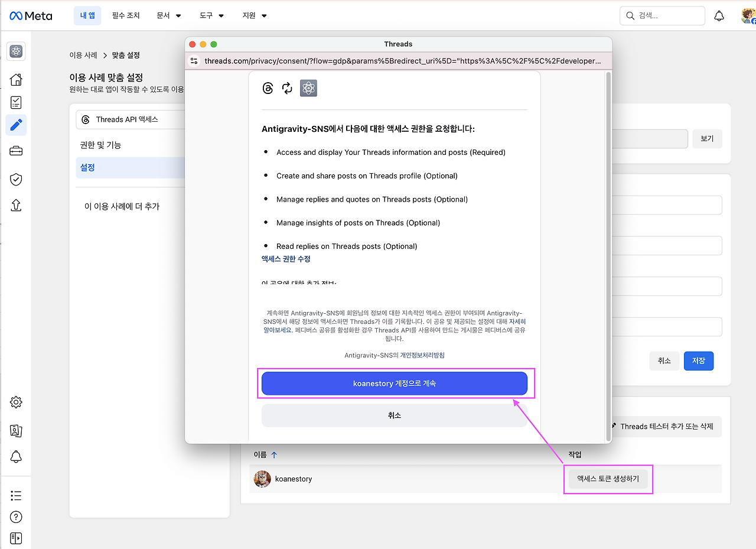
Task: Save settings with the 저장 button
Action: point(699,361)
